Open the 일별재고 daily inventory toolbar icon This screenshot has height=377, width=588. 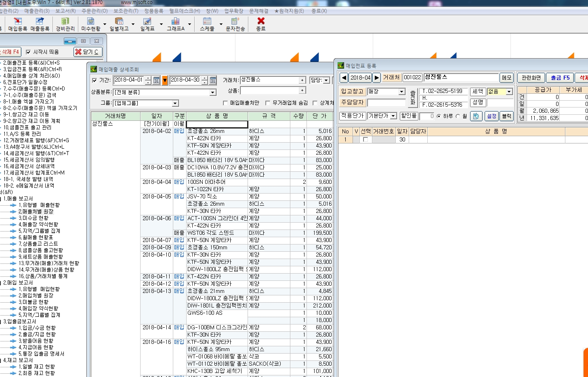119,24
